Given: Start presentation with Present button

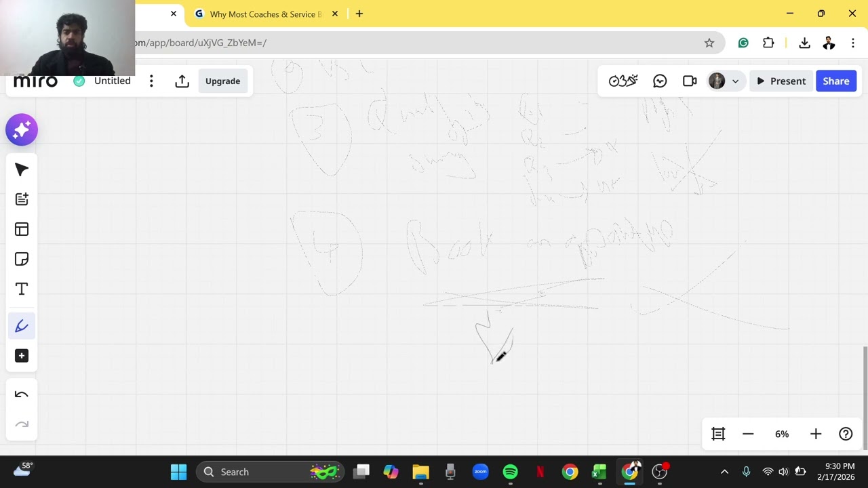Looking at the screenshot, I should point(781,81).
